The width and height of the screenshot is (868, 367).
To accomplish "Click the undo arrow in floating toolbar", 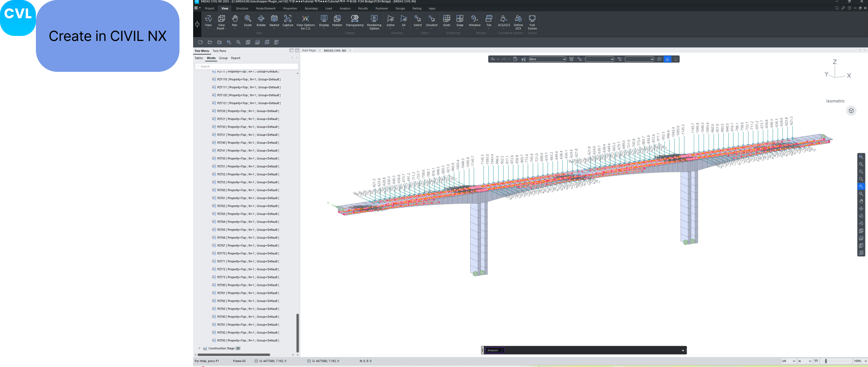I will [493, 59].
